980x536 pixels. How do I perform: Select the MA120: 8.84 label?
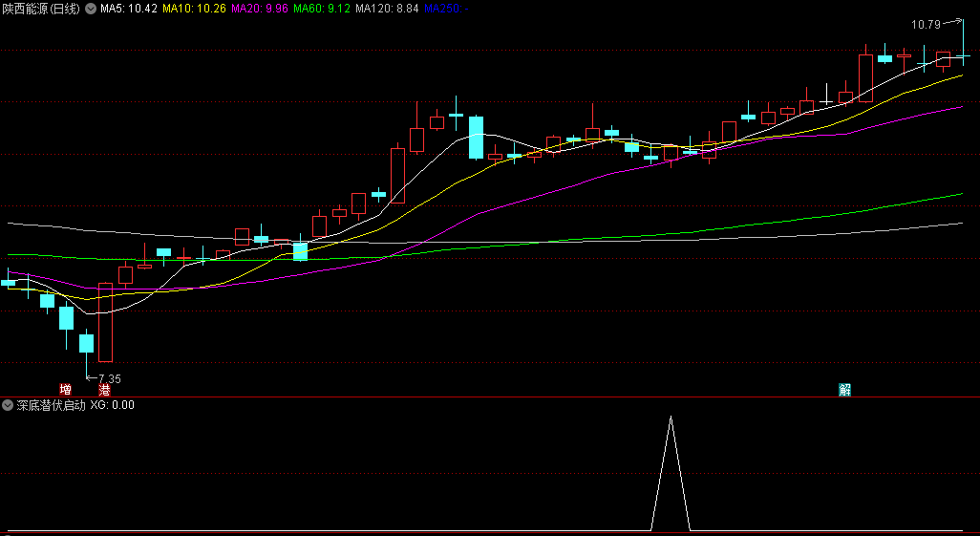(x=387, y=9)
